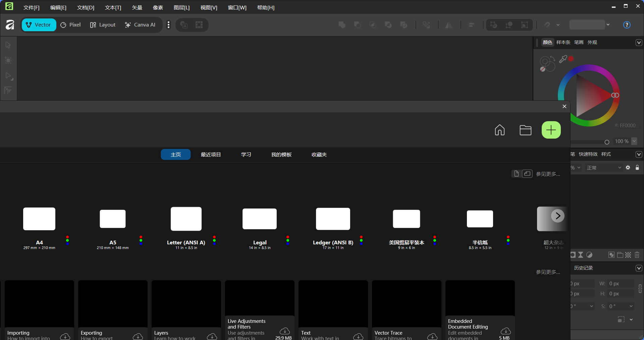Expand the 历史记录 panel options menu
Viewport: 644px width, 340px height.
click(639, 268)
